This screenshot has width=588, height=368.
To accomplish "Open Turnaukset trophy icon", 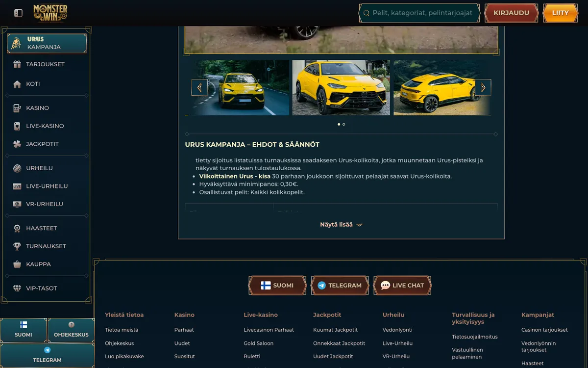I will 17,246.
